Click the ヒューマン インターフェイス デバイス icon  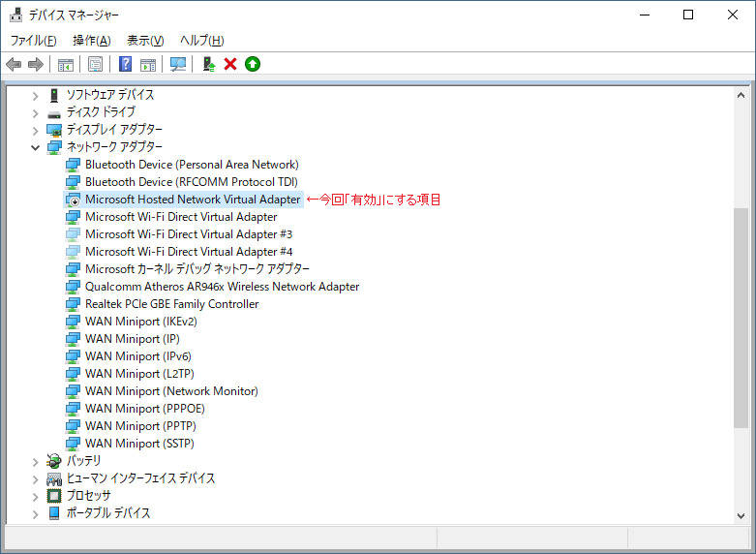click(x=54, y=478)
